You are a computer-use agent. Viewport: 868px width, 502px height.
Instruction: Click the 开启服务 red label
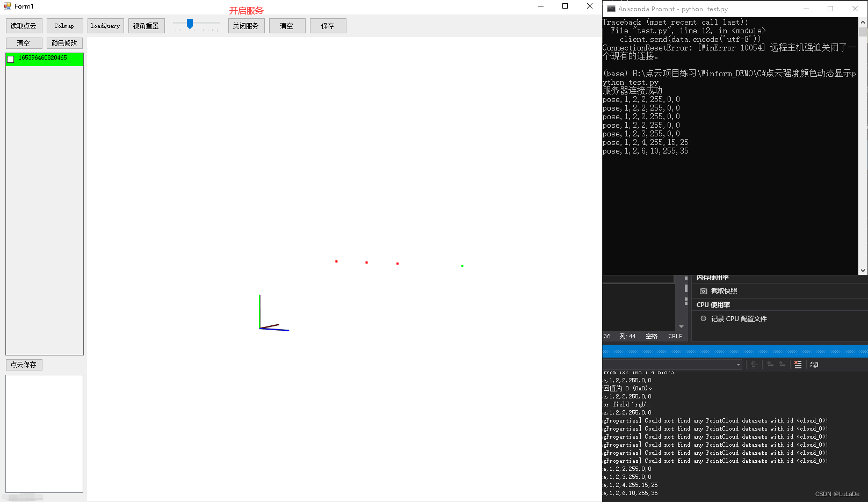(246, 11)
